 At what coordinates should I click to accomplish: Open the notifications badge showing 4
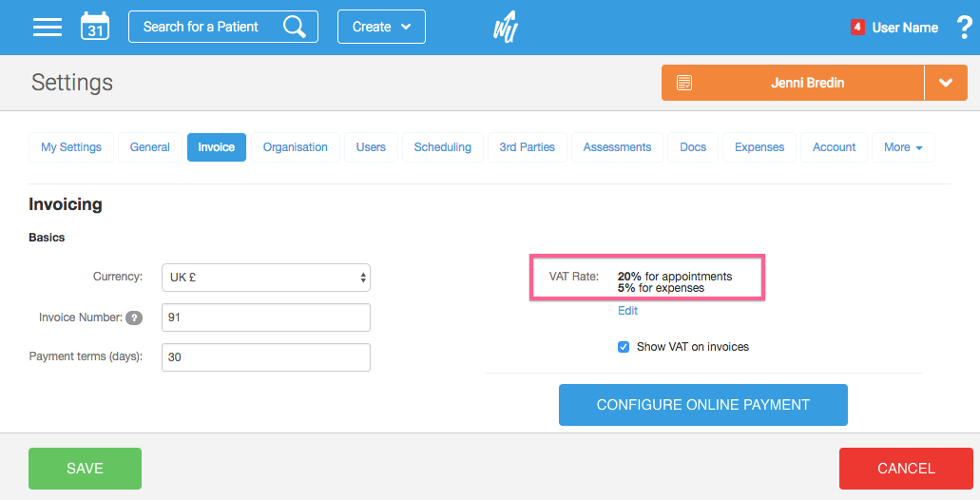[x=857, y=27]
